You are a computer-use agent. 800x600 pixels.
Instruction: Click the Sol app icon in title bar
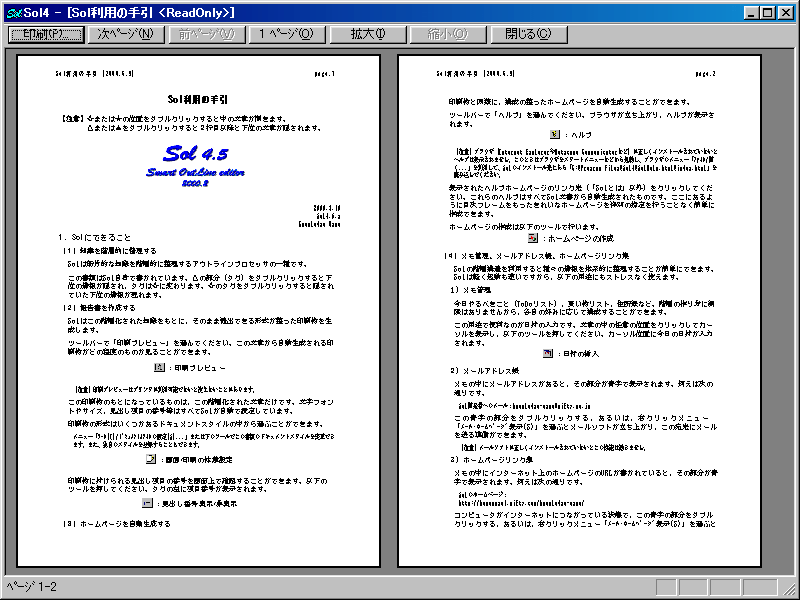point(14,13)
